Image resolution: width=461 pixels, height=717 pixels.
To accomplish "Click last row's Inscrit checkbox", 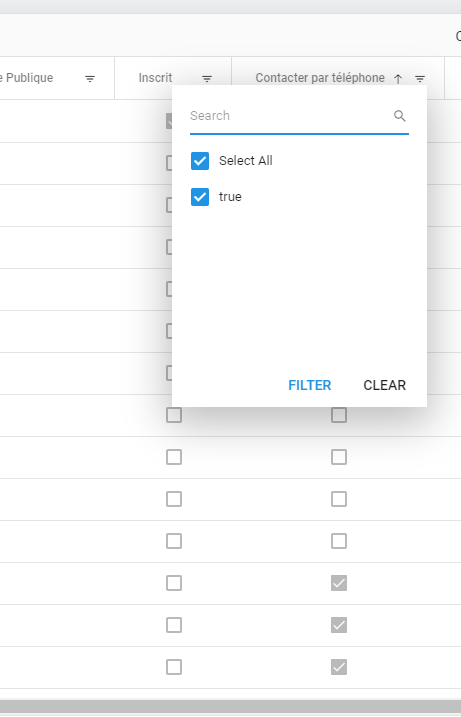I will pyautogui.click(x=174, y=667).
